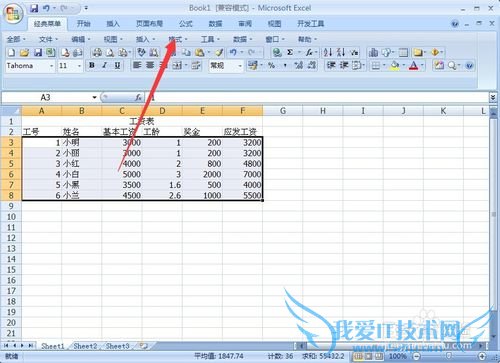Click the Insert Function fx toolbar icon

click(309, 53)
